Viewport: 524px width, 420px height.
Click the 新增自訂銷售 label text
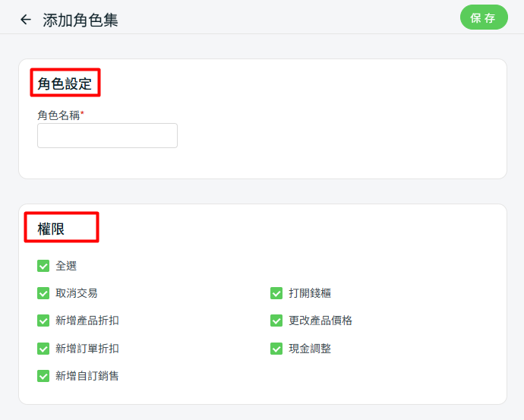(x=87, y=376)
